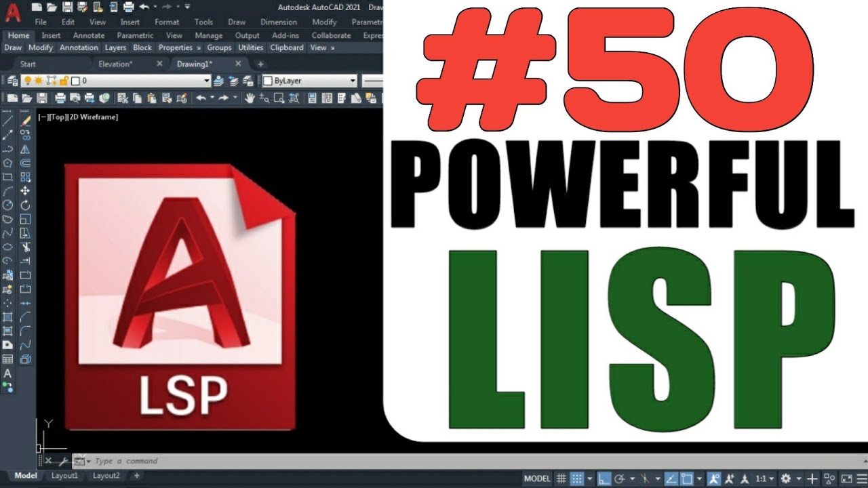The height and width of the screenshot is (488, 868).
Task: Close the Drawing1* tab
Action: (x=237, y=64)
